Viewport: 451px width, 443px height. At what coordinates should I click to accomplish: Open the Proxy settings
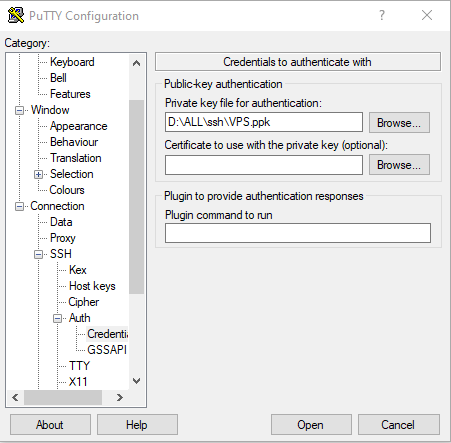click(x=63, y=238)
